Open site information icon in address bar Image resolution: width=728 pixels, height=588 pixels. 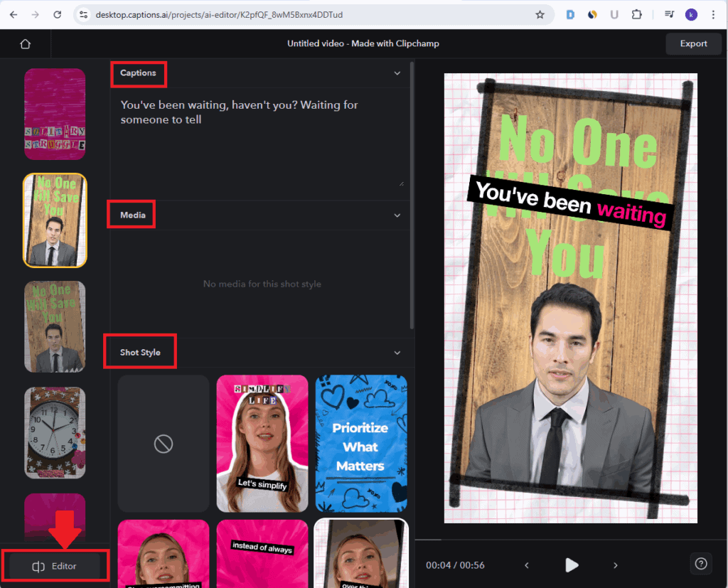(x=84, y=15)
